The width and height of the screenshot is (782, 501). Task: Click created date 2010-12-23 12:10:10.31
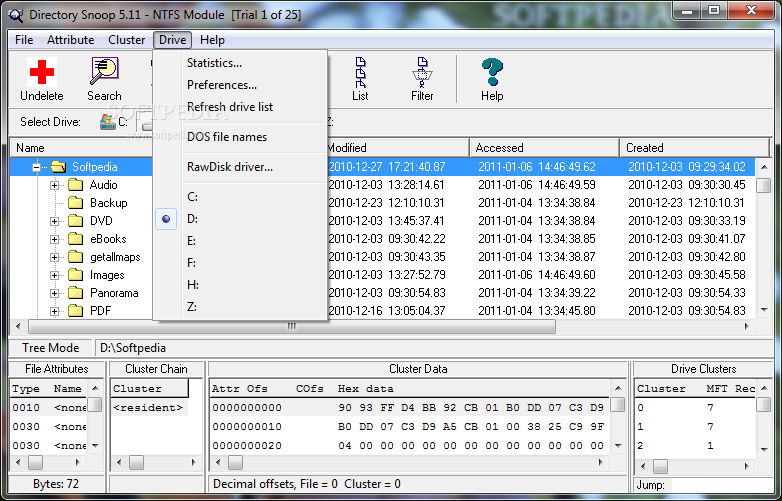[x=686, y=203]
